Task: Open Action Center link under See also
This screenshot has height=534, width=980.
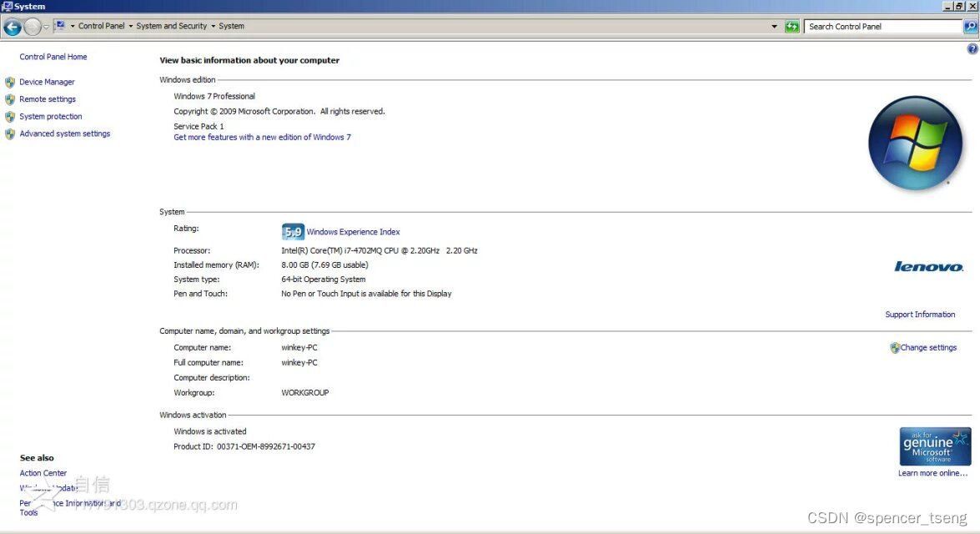Action: tap(43, 473)
